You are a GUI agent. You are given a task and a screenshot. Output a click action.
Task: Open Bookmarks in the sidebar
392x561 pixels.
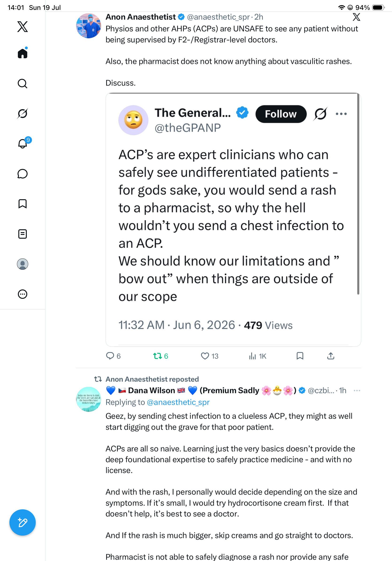point(23,204)
